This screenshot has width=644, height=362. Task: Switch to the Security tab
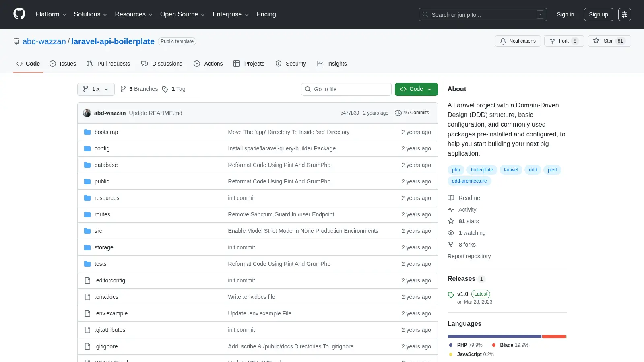pos(291,64)
